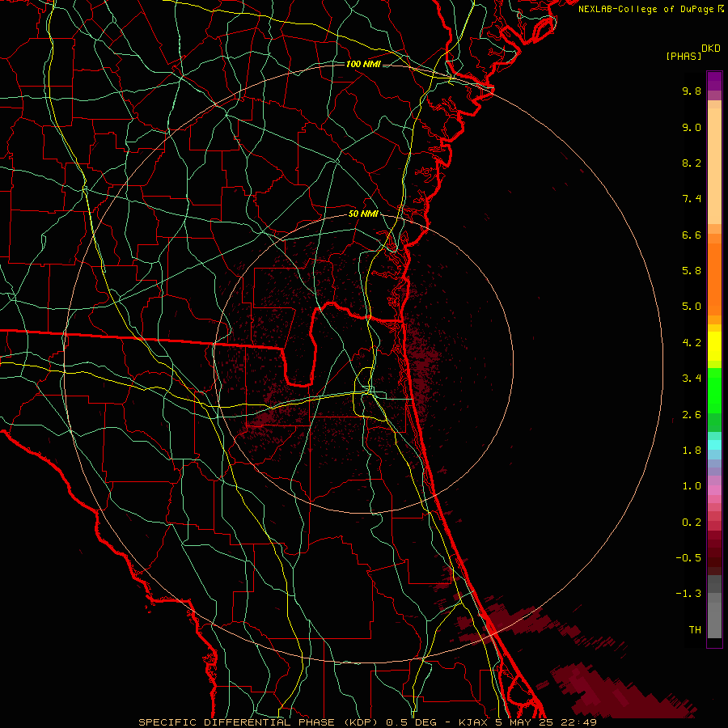
Task: Pick the cyan color bar segment
Action: 714,445
